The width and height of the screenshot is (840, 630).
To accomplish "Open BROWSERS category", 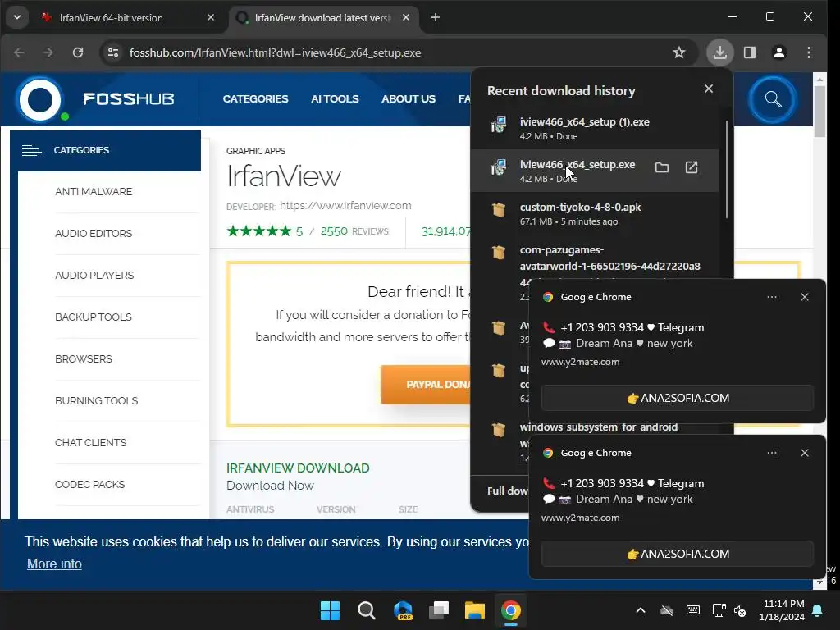I will (x=84, y=359).
